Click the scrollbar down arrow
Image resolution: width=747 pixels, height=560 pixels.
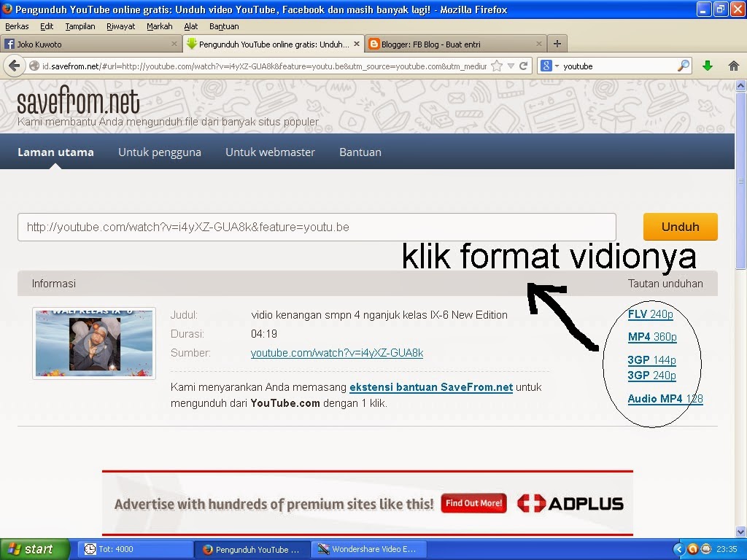pyautogui.click(x=740, y=532)
